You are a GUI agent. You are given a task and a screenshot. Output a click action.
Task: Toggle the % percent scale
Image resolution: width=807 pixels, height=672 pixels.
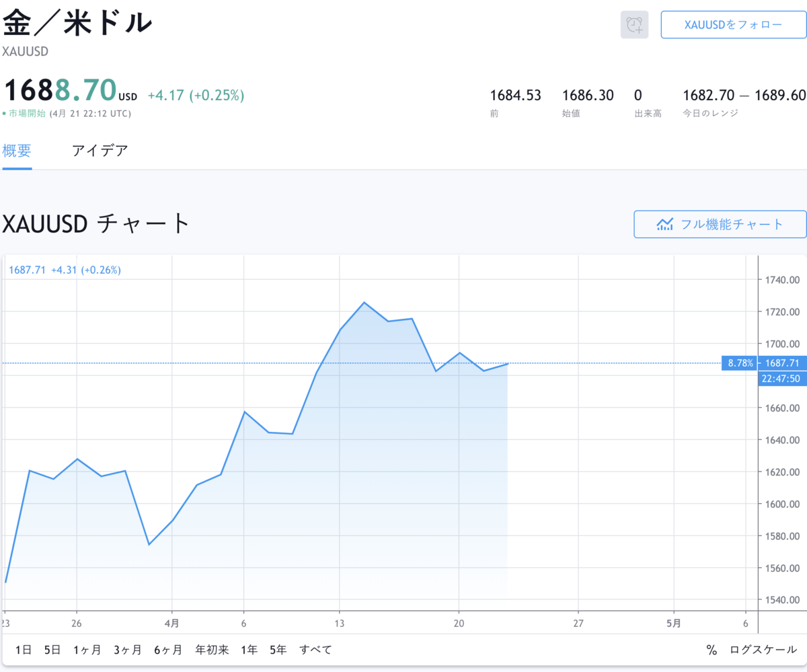coord(712,650)
